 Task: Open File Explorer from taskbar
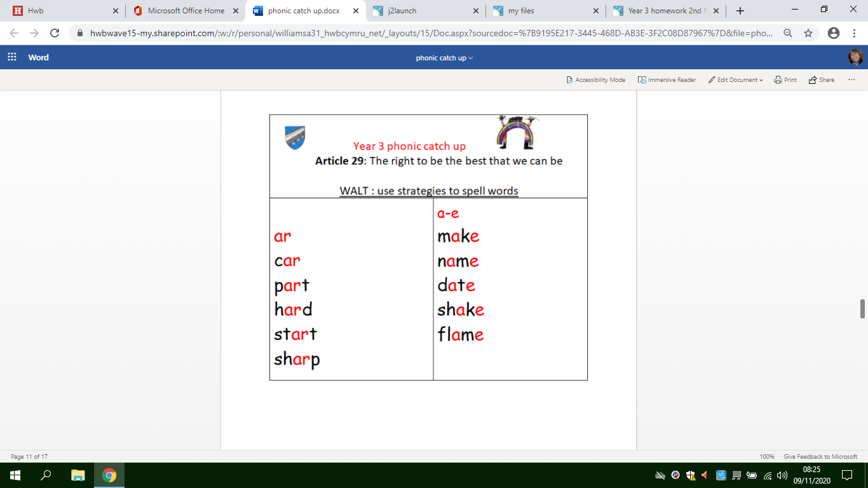point(78,475)
